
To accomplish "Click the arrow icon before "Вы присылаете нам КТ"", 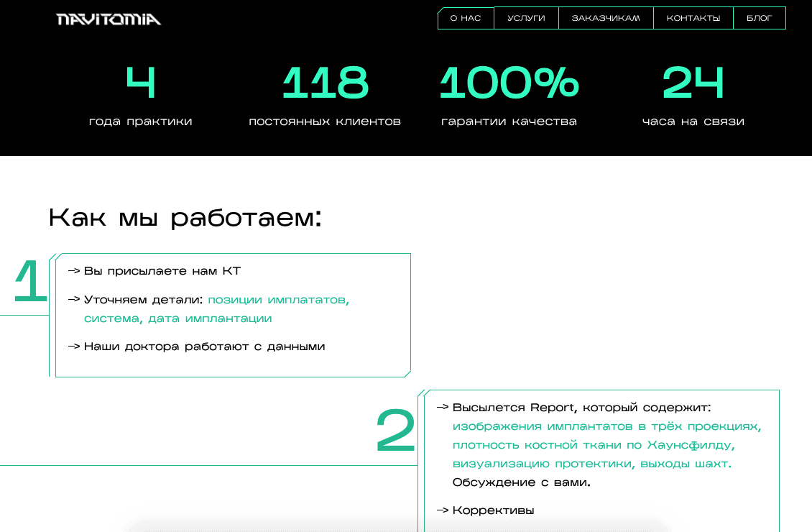I will [x=73, y=271].
